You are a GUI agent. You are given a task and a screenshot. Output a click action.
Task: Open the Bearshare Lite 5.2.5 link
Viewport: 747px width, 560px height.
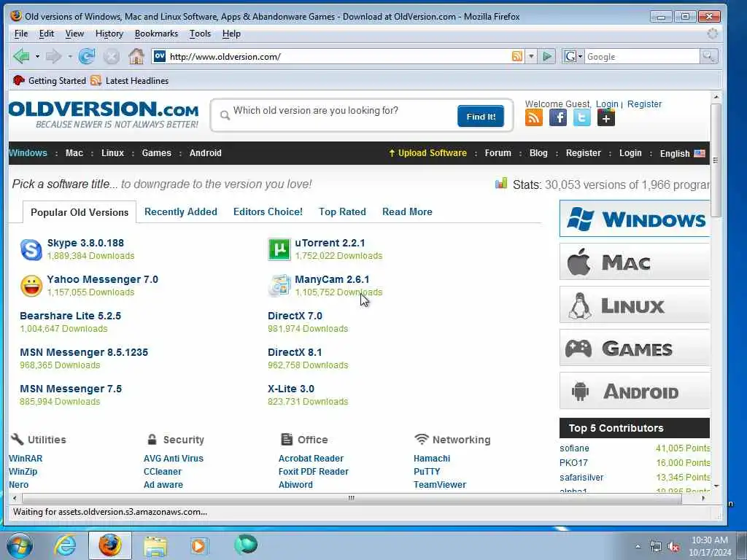(x=71, y=316)
